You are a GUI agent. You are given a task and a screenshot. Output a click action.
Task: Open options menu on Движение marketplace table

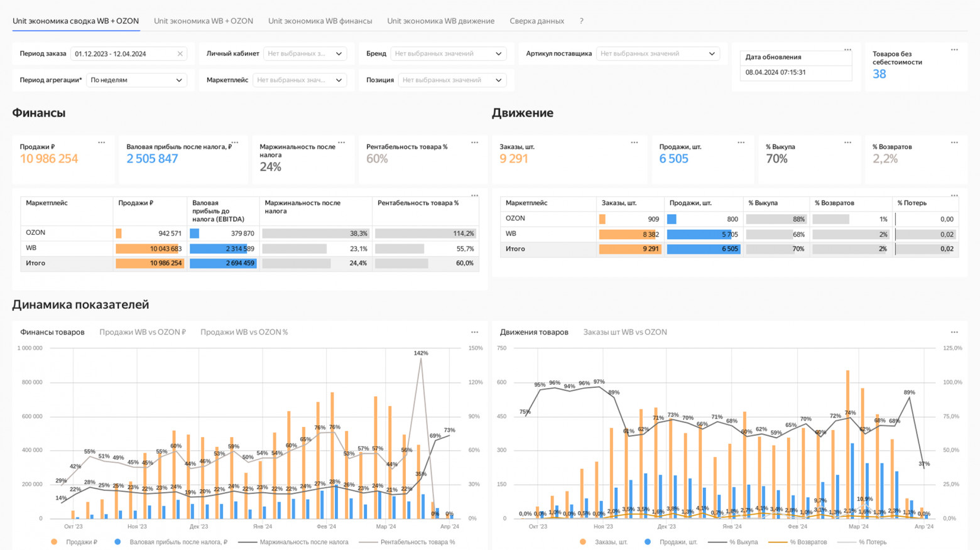[954, 195]
